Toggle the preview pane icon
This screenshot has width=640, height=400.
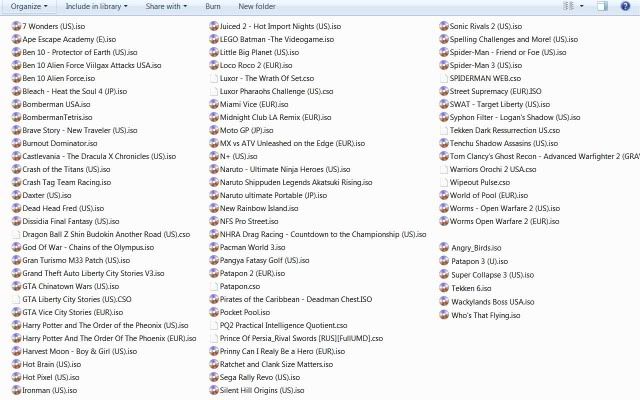click(602, 6)
